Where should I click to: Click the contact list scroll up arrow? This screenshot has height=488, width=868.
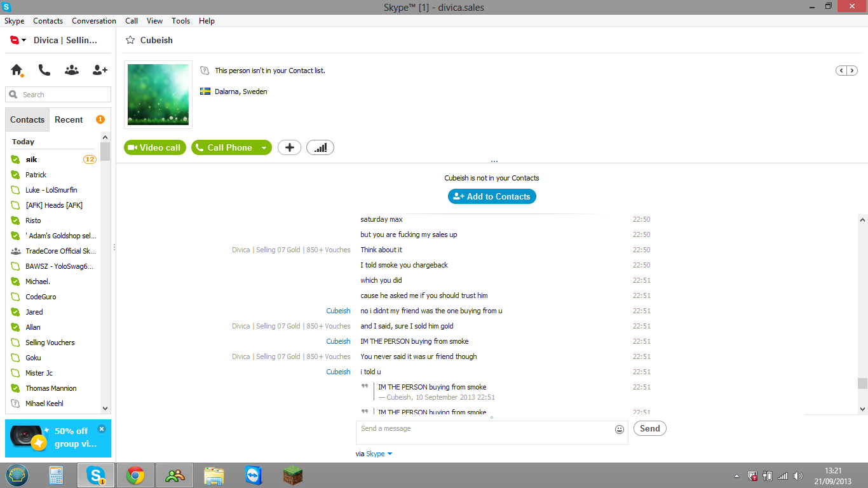[105, 137]
